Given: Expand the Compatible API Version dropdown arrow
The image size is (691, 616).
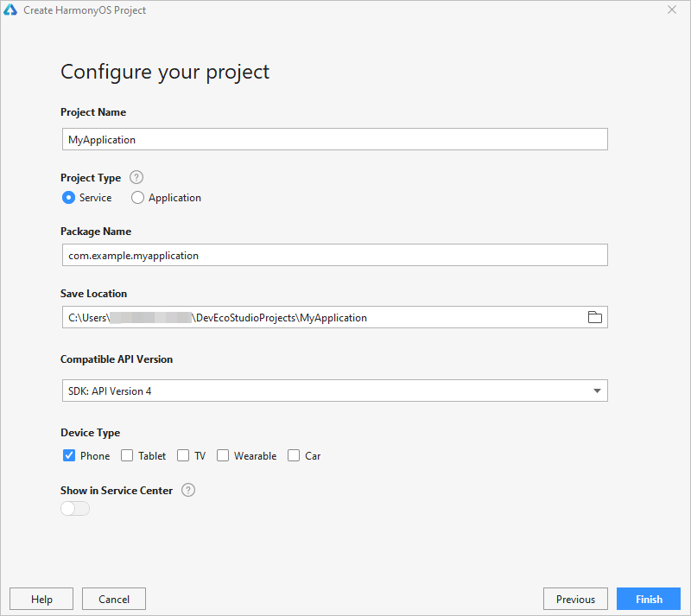Looking at the screenshot, I should click(x=597, y=391).
